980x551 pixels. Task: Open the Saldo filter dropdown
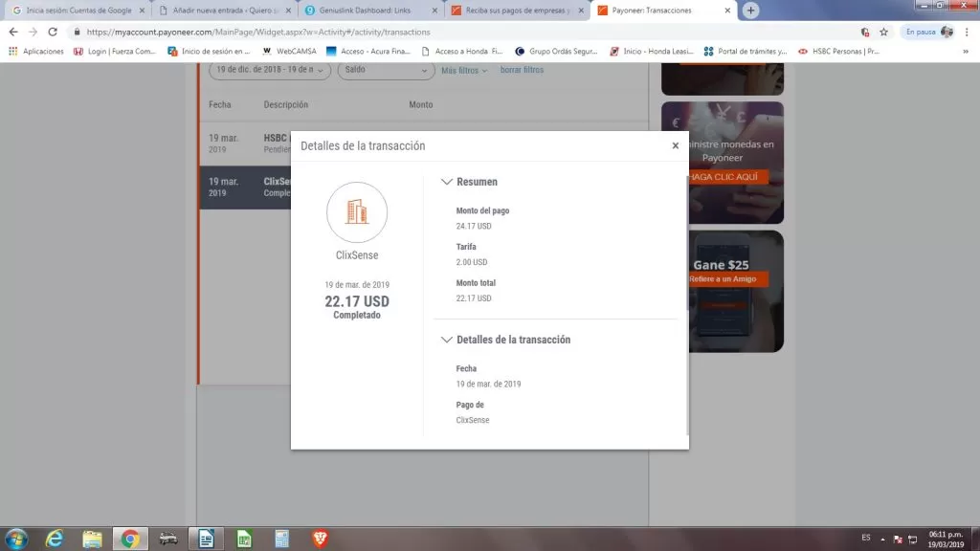click(x=386, y=70)
